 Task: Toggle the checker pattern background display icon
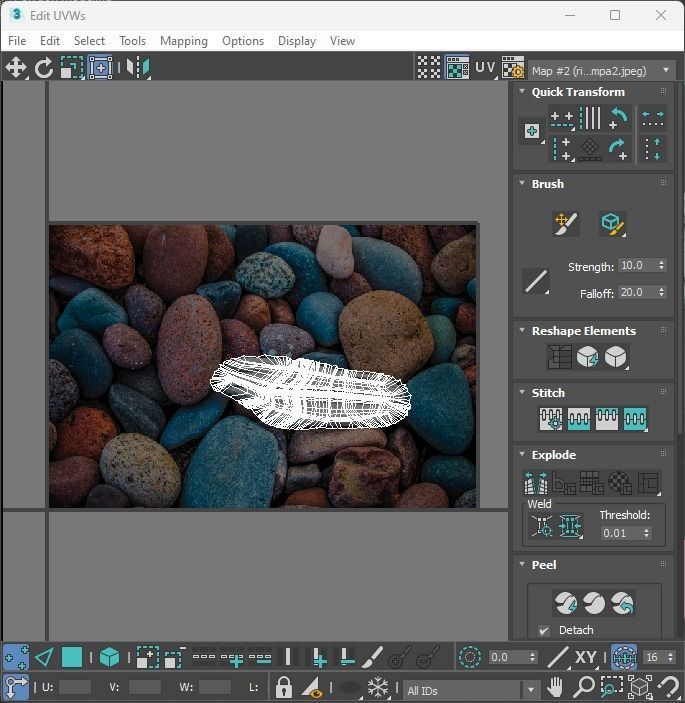[x=429, y=68]
